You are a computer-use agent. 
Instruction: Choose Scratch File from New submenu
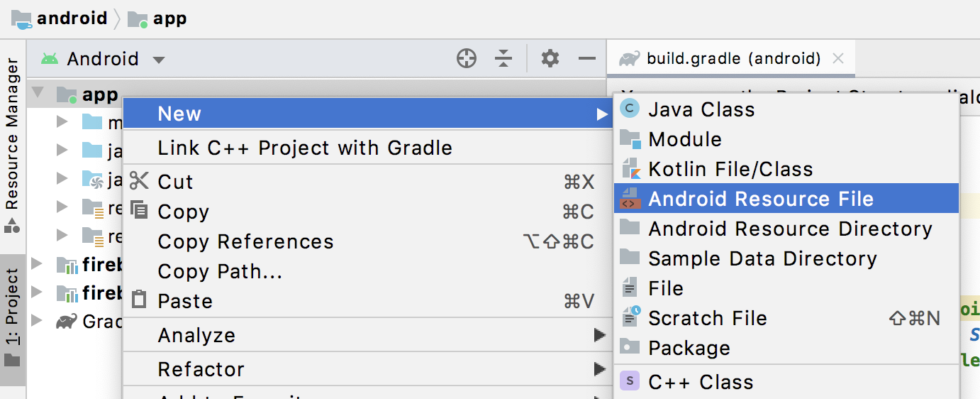pos(708,318)
